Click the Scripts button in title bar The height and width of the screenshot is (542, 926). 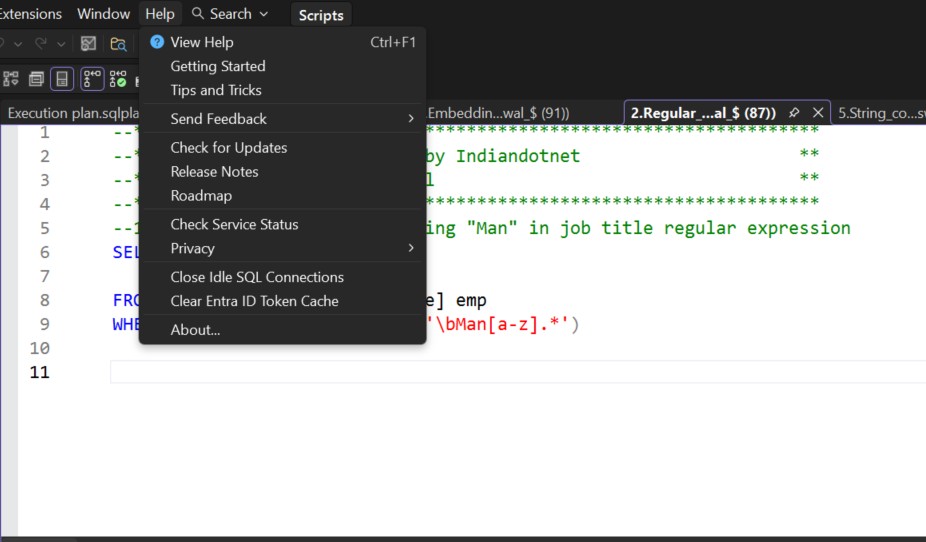pyautogui.click(x=321, y=15)
